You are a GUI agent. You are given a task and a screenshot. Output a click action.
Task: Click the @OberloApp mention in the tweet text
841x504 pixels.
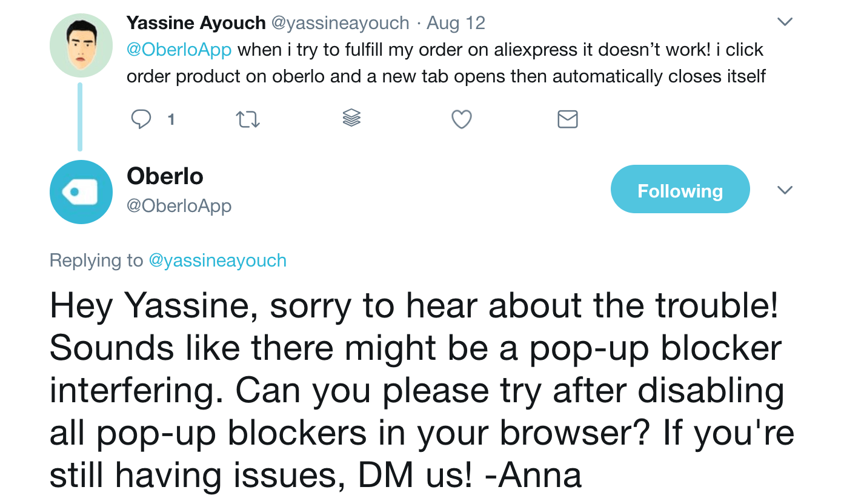179,50
